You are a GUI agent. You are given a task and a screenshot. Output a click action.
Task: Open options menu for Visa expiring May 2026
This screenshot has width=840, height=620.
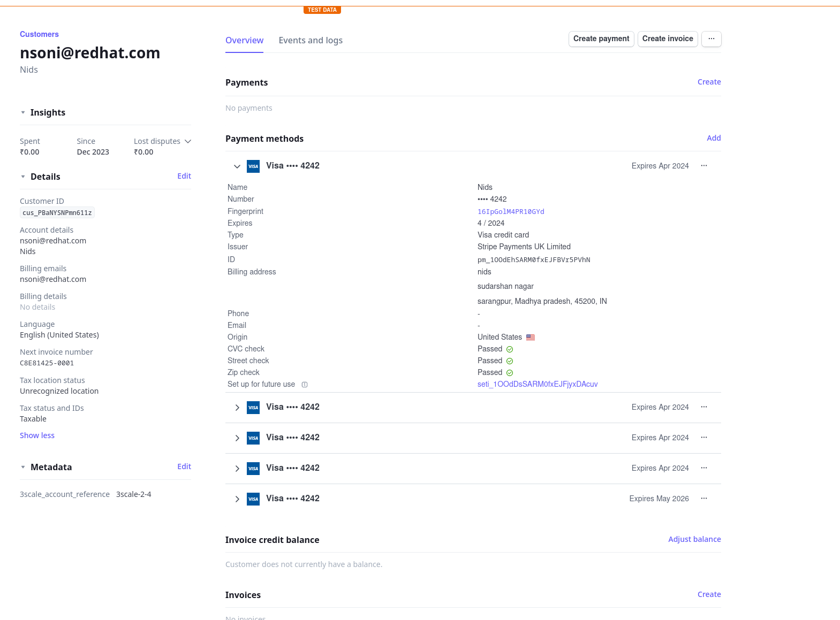(x=704, y=499)
